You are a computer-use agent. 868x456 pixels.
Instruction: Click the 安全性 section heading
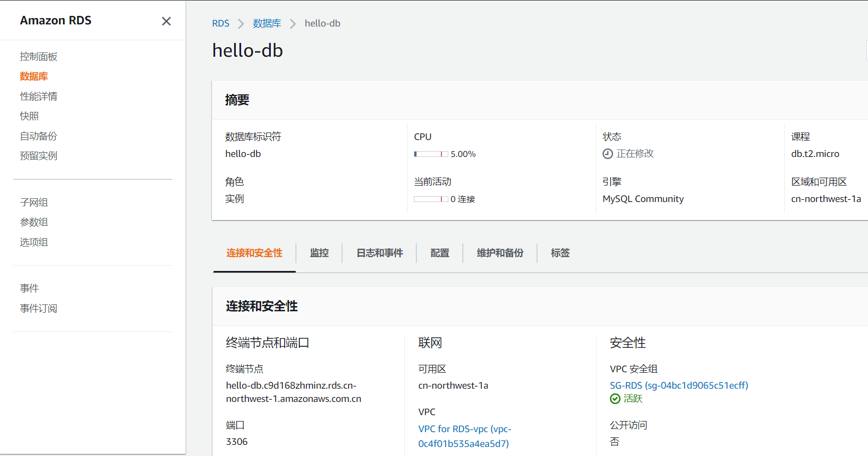628,343
